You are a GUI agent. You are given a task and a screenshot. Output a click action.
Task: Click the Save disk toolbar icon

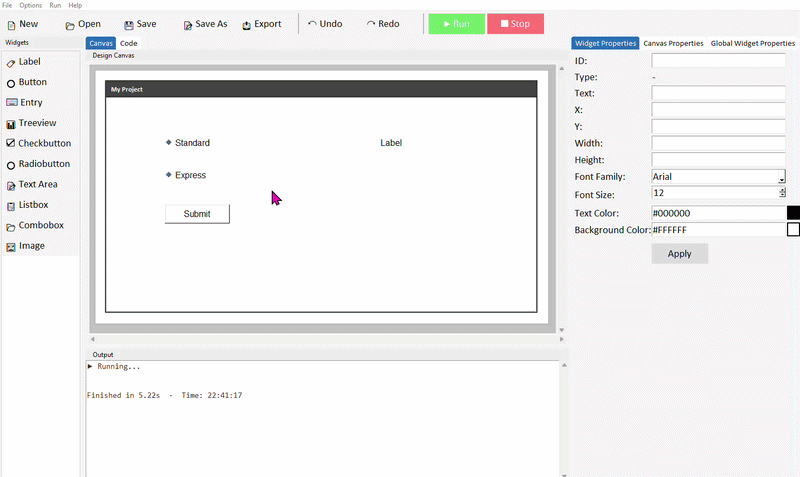tap(129, 25)
